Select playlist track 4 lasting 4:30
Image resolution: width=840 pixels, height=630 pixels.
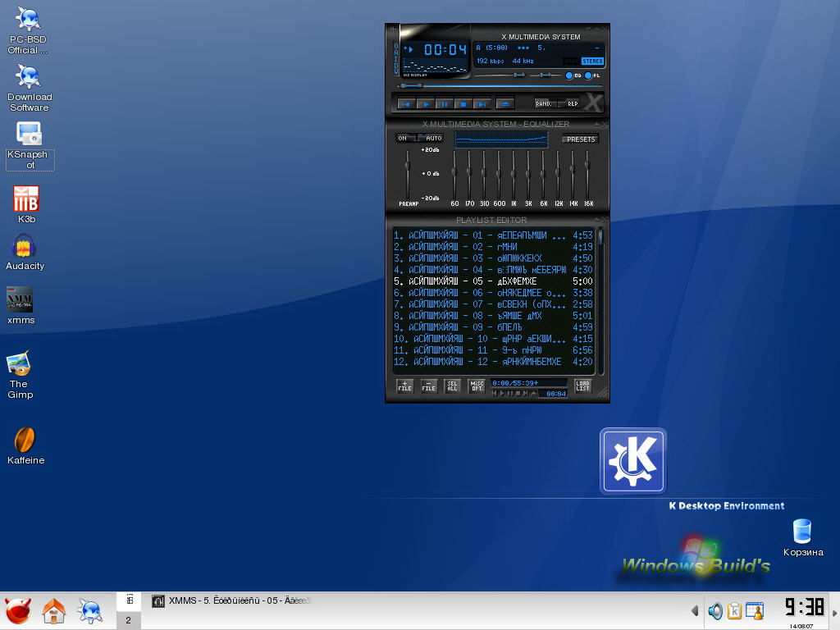click(x=493, y=270)
